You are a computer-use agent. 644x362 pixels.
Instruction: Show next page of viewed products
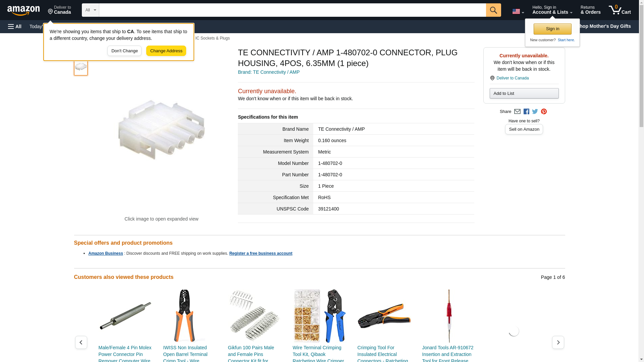click(558, 342)
